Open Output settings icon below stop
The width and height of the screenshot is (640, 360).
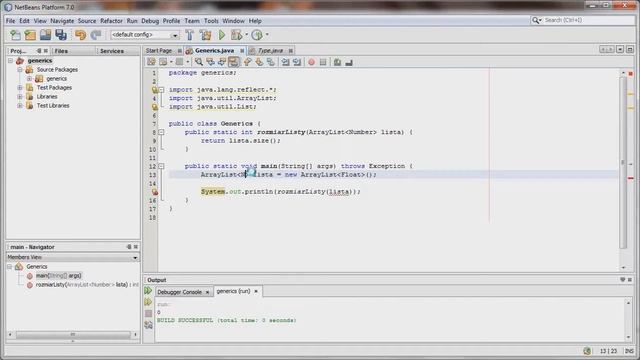tap(148, 325)
